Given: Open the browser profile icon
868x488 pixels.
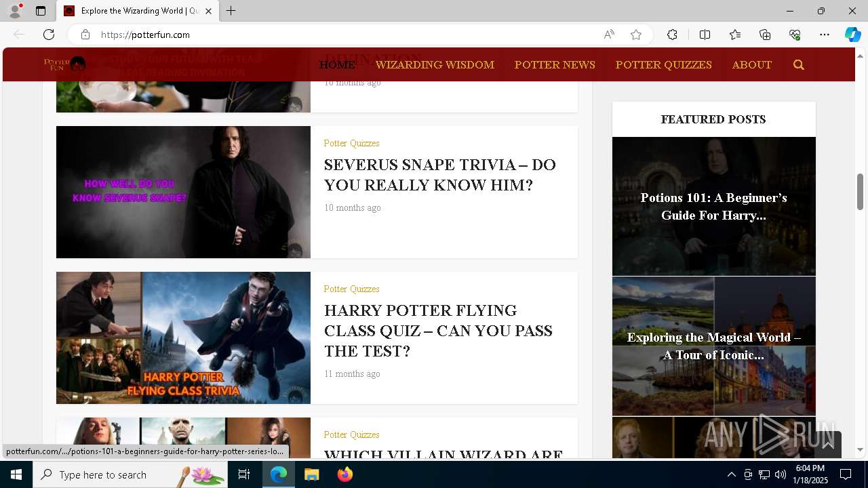Looking at the screenshot, I should (15, 11).
